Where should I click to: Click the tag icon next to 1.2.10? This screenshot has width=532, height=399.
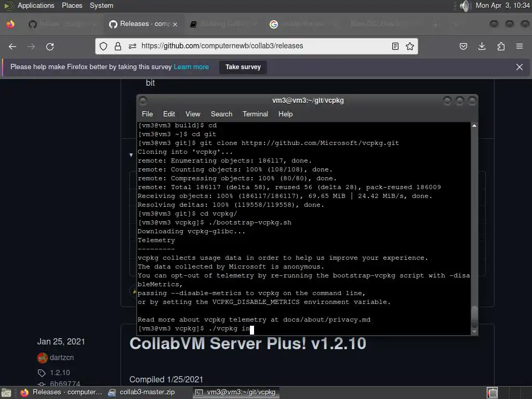[42, 373]
